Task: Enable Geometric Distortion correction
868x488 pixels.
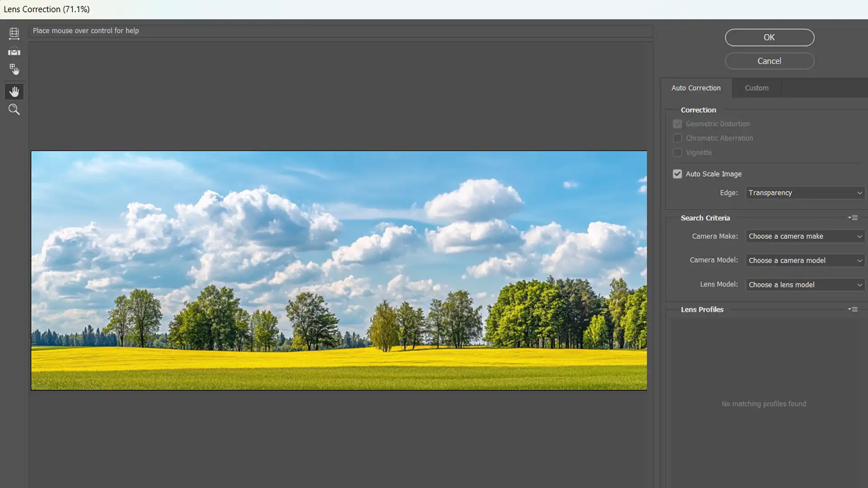Action: point(677,123)
